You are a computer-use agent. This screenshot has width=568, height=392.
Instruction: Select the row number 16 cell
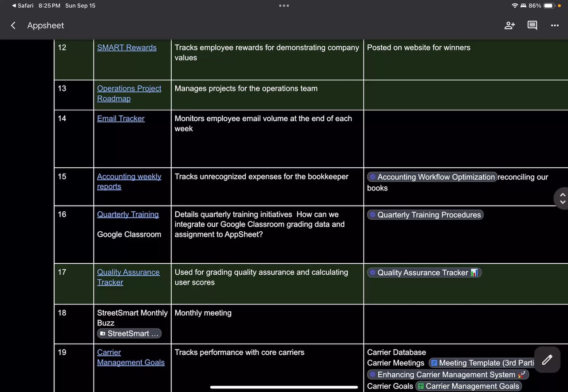click(x=74, y=234)
